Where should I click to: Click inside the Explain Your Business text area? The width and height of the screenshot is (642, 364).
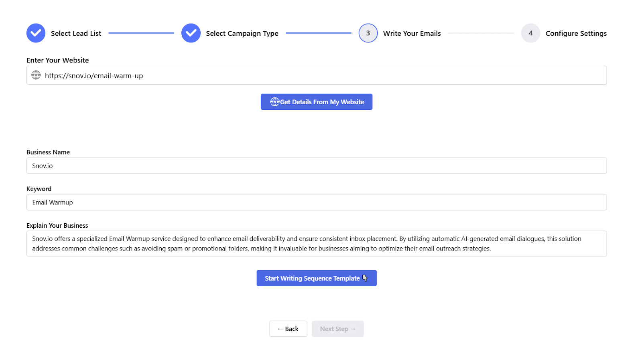coord(316,243)
